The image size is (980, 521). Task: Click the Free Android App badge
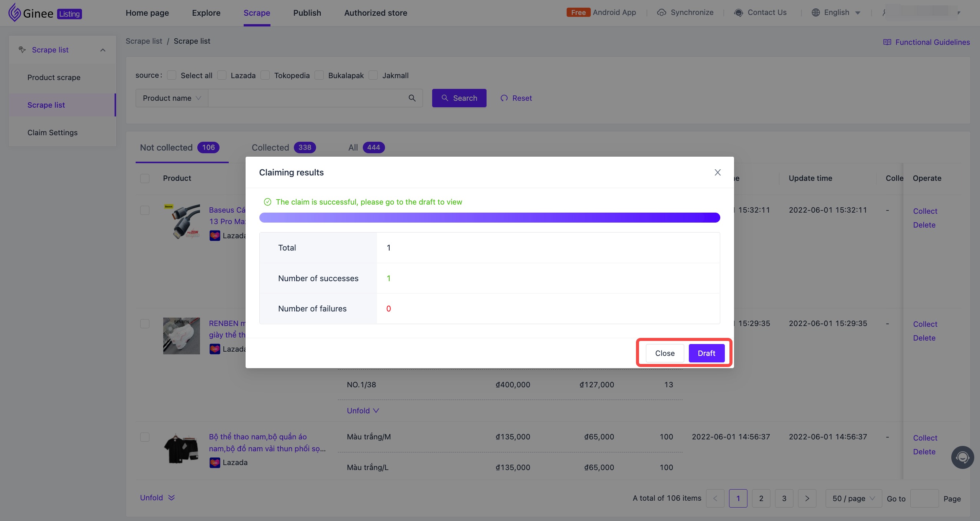(578, 13)
